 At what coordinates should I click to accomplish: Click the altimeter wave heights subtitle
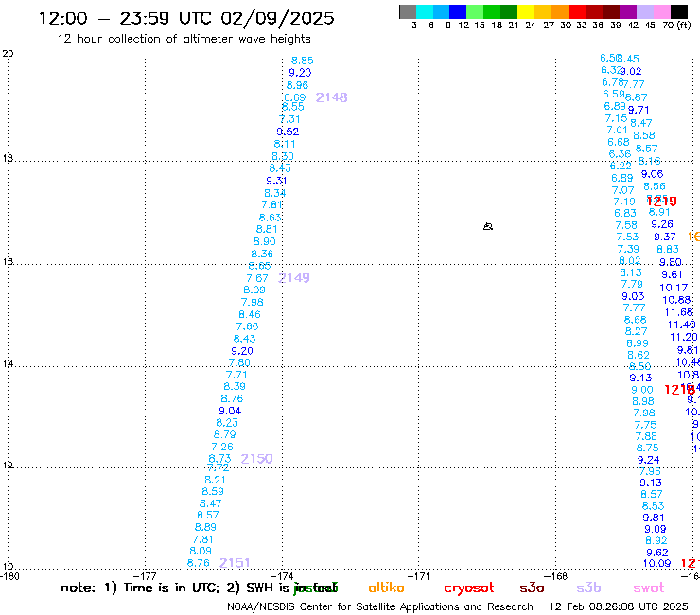click(184, 39)
